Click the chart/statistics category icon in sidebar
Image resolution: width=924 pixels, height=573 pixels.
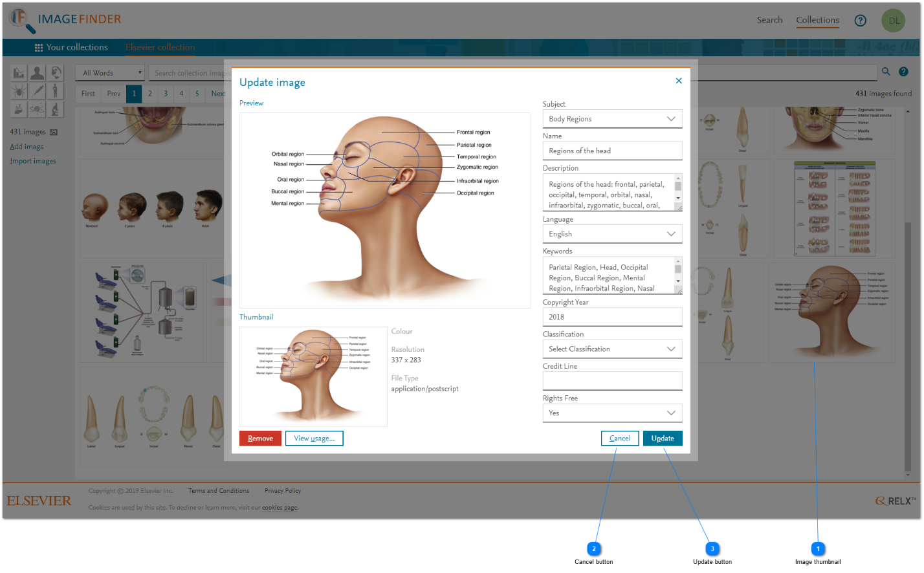tap(19, 73)
